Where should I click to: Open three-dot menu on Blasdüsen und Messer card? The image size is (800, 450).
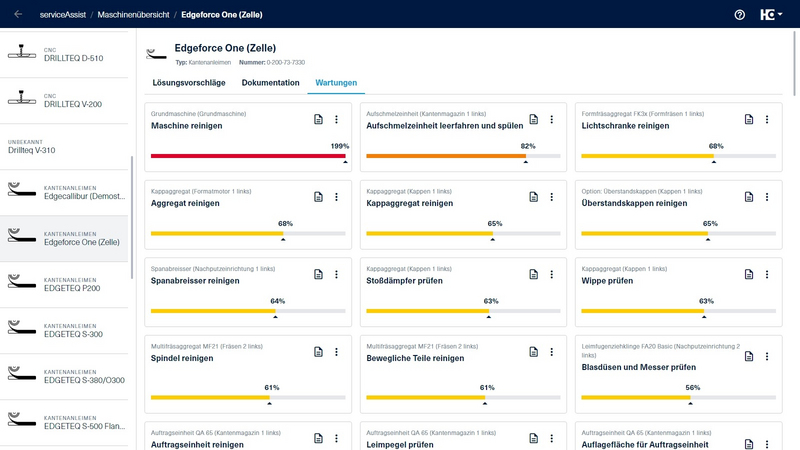coord(767,352)
